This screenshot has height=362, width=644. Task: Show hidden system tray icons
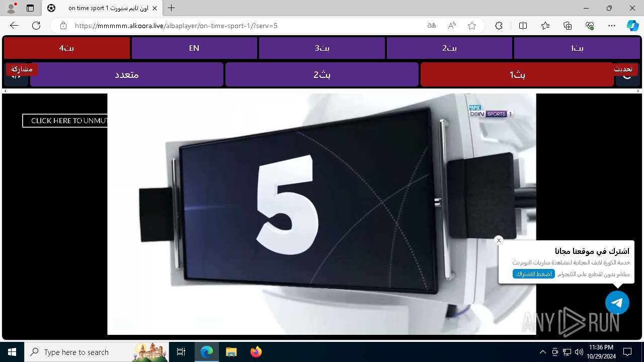tap(542, 352)
